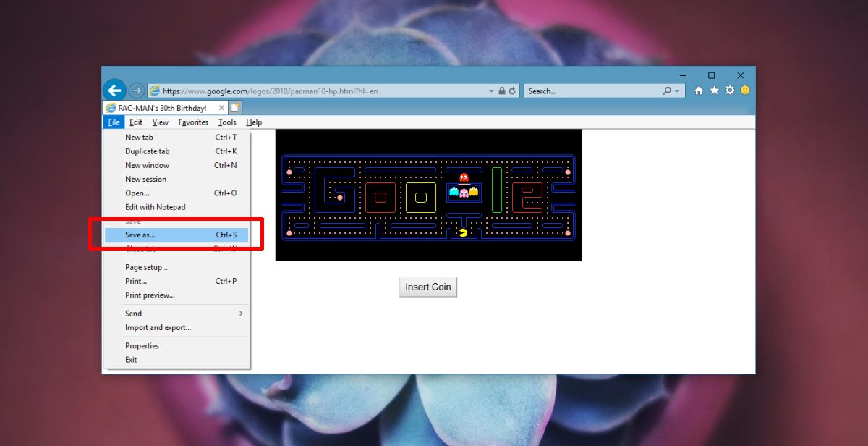Open the Home page icon
This screenshot has height=446, width=868.
[699, 91]
